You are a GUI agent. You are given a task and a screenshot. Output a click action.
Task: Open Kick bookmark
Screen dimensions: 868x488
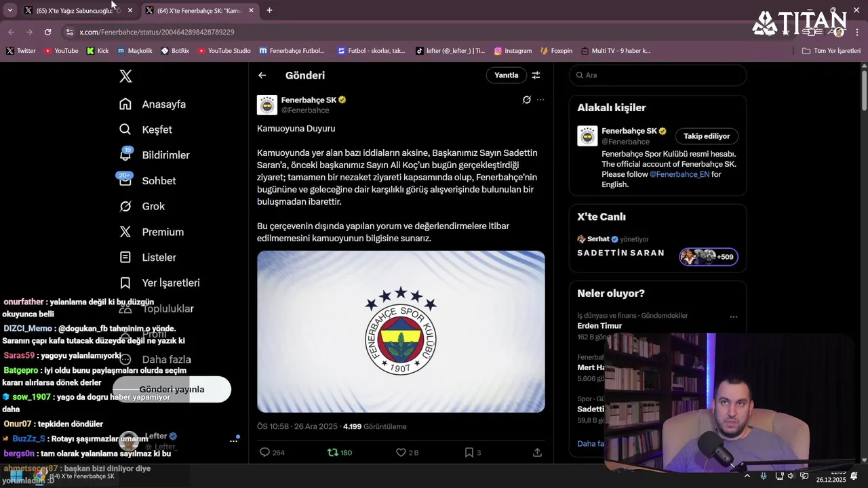pos(98,51)
